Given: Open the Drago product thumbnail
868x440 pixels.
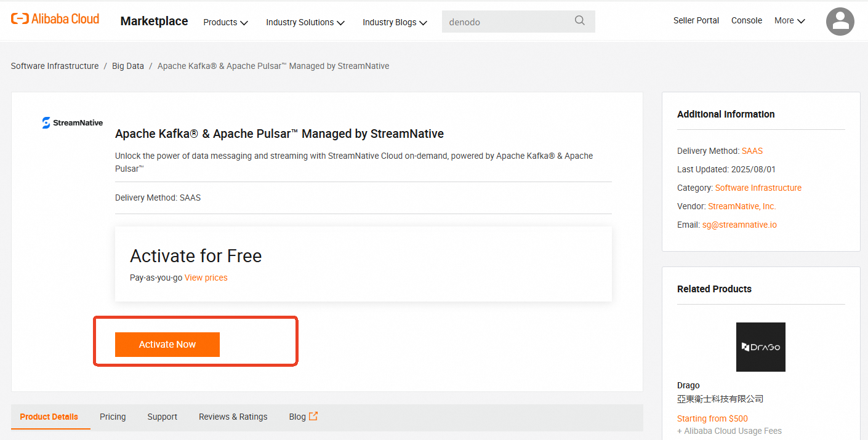Looking at the screenshot, I should 760,347.
